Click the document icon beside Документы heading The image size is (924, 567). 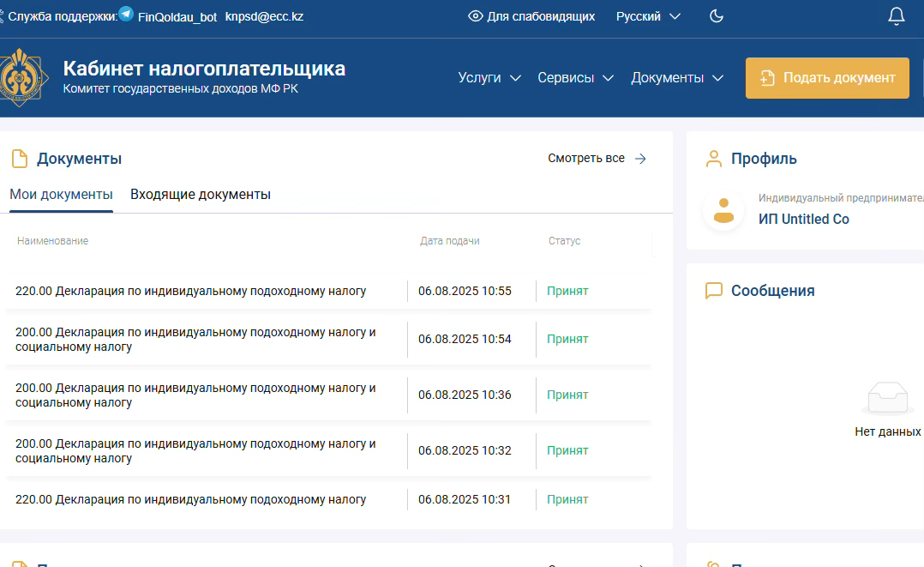[19, 158]
